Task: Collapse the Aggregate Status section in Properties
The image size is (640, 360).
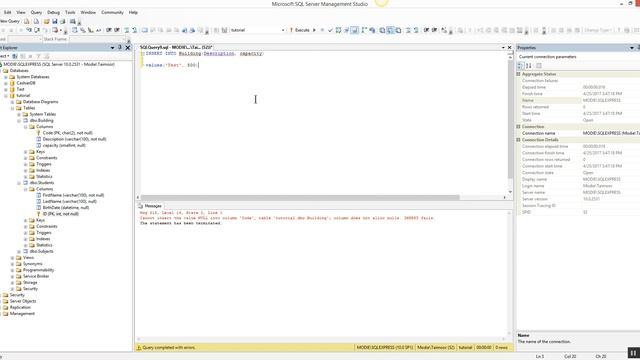Action: (x=518, y=74)
